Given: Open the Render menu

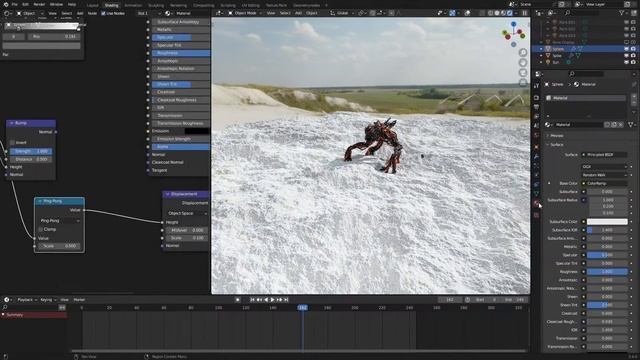Looking at the screenshot, I should pos(39,4).
